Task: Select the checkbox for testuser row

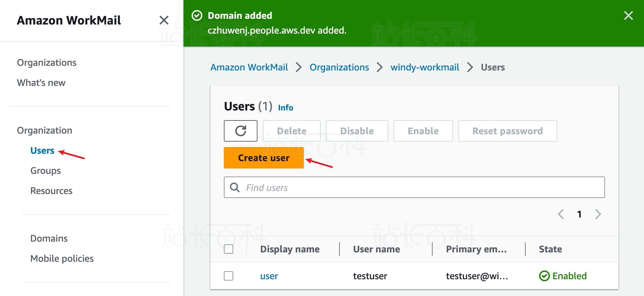Action: [x=229, y=276]
